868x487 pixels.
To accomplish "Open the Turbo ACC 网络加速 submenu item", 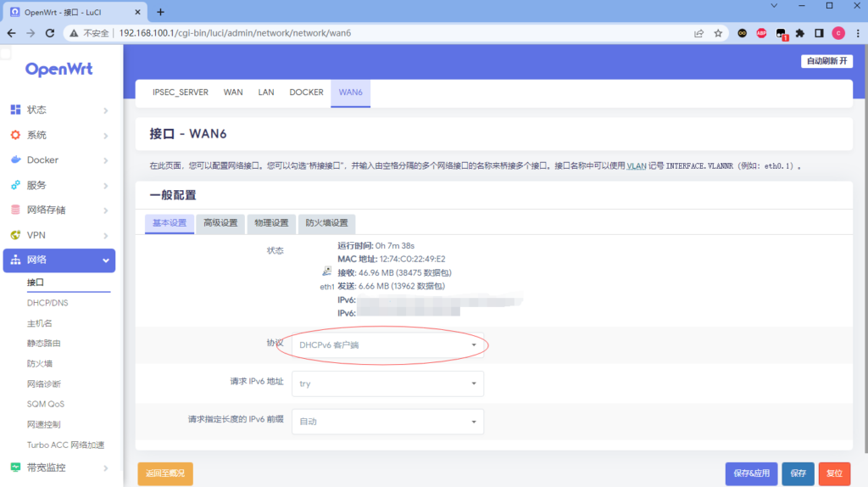I will (x=65, y=445).
